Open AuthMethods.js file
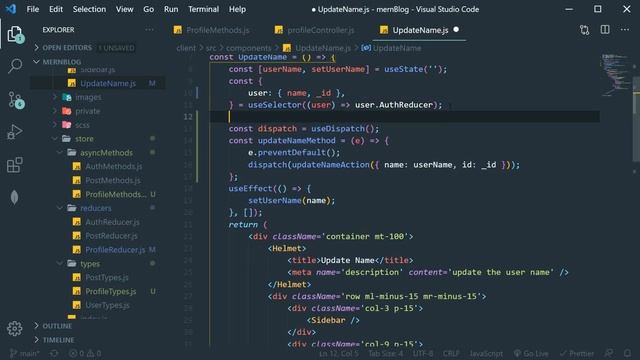The height and width of the screenshot is (360, 640). pyautogui.click(x=113, y=167)
